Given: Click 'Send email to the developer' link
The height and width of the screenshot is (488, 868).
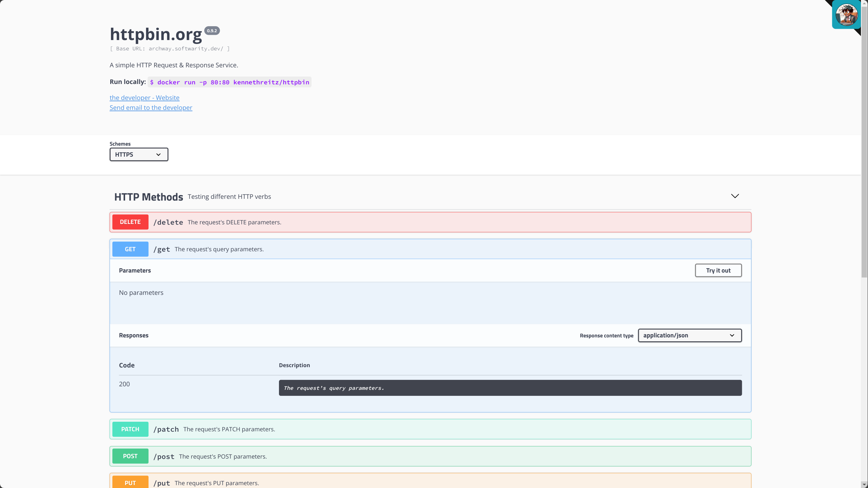Looking at the screenshot, I should point(151,107).
